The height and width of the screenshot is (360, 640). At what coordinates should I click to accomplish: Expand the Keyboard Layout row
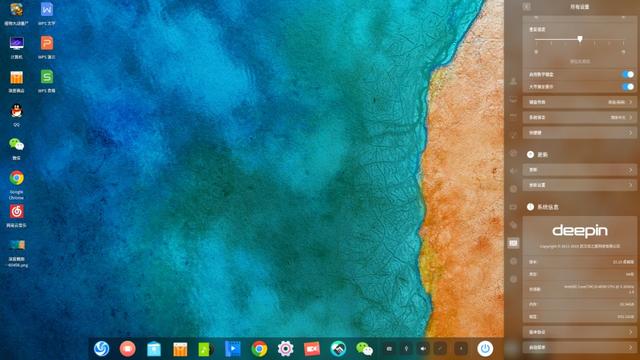pyautogui.click(x=580, y=102)
